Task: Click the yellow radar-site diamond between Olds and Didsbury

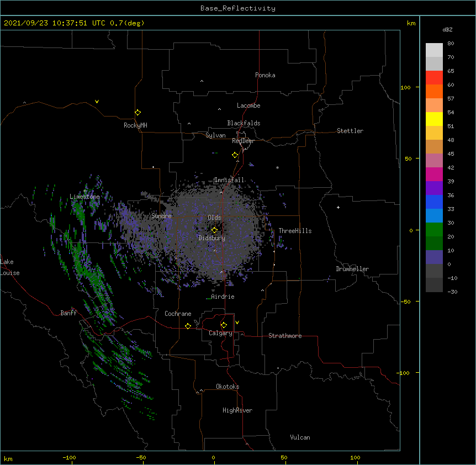Action: (214, 230)
